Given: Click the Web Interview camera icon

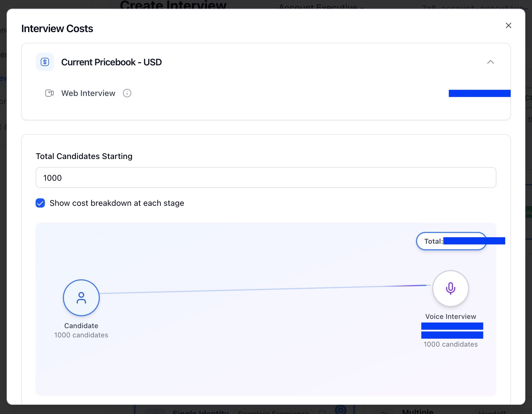Looking at the screenshot, I should [49, 93].
